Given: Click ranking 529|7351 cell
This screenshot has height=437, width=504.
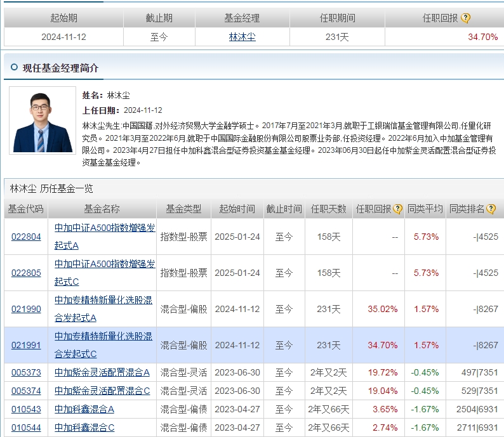Looking at the screenshot, I should 480,391.
